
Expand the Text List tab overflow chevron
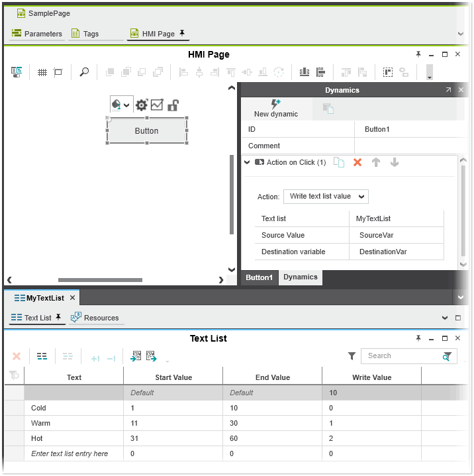coord(445,318)
